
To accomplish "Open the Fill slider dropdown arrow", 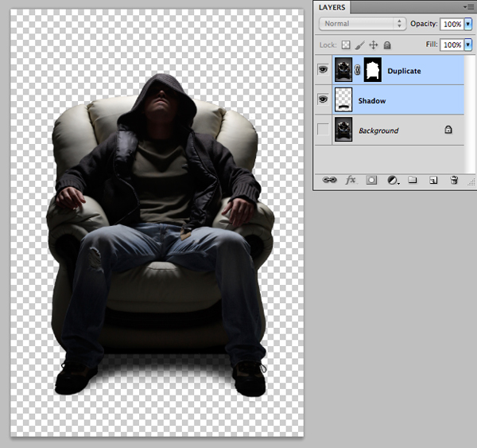I will coord(467,45).
